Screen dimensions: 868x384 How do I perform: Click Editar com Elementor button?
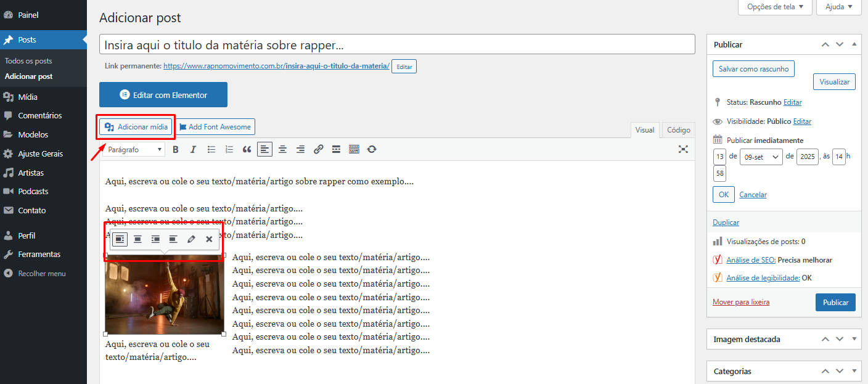(163, 95)
